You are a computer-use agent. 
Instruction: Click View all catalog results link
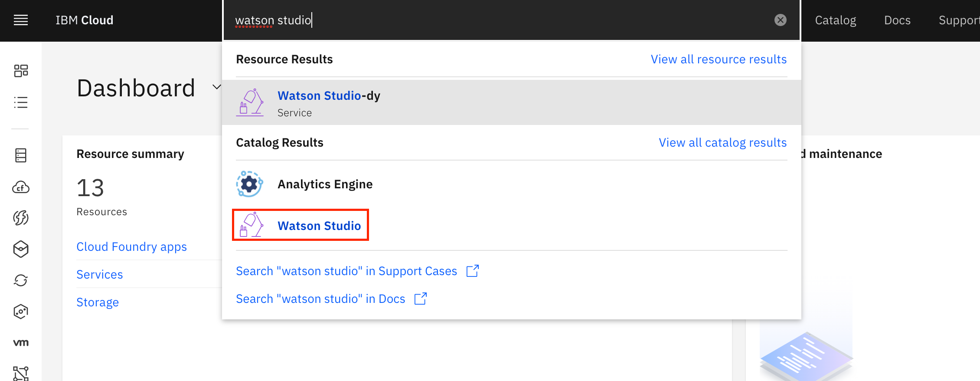[722, 142]
